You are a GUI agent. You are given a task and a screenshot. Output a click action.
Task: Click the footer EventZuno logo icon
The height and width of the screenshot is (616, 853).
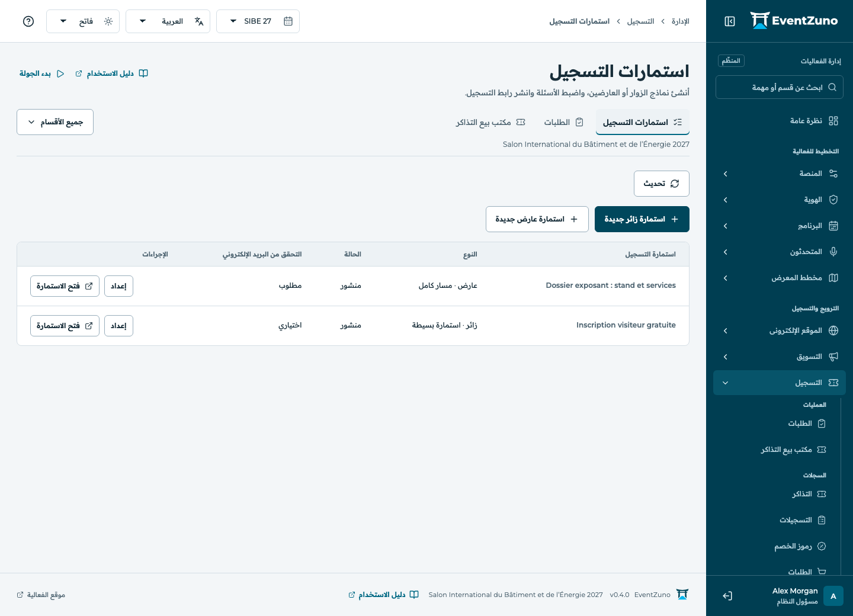(x=682, y=595)
